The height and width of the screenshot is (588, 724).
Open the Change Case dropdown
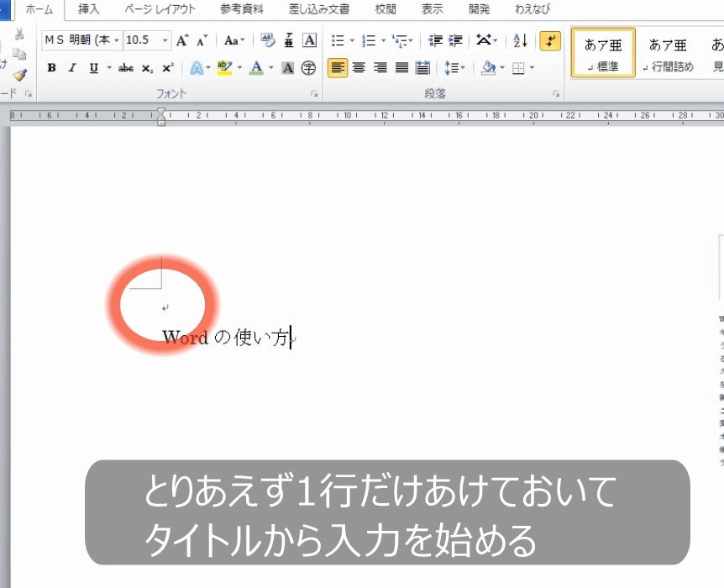234,40
